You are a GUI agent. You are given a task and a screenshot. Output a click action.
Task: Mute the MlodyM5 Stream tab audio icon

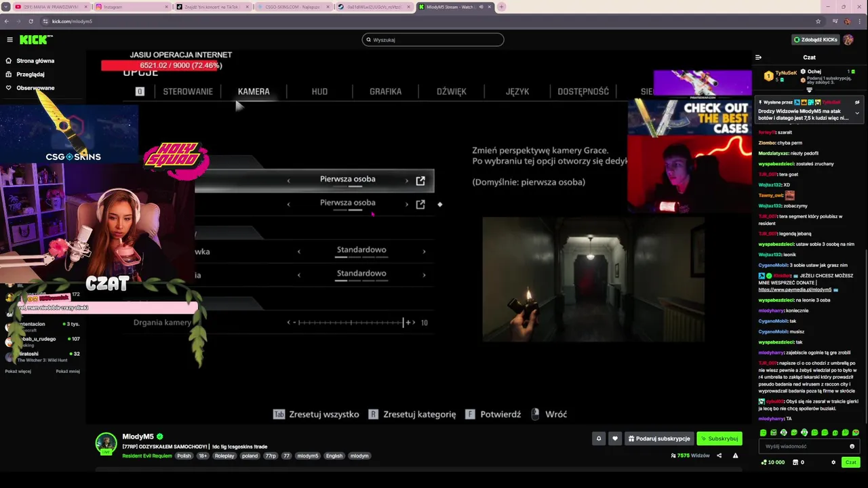point(481,7)
